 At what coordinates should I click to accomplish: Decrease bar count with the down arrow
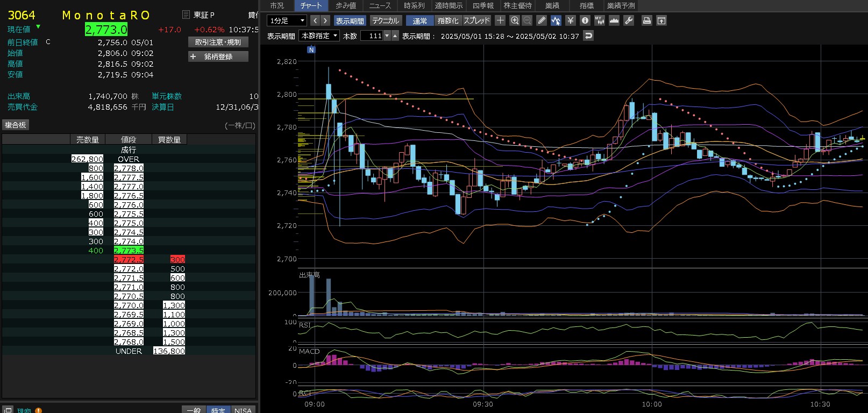tap(387, 35)
